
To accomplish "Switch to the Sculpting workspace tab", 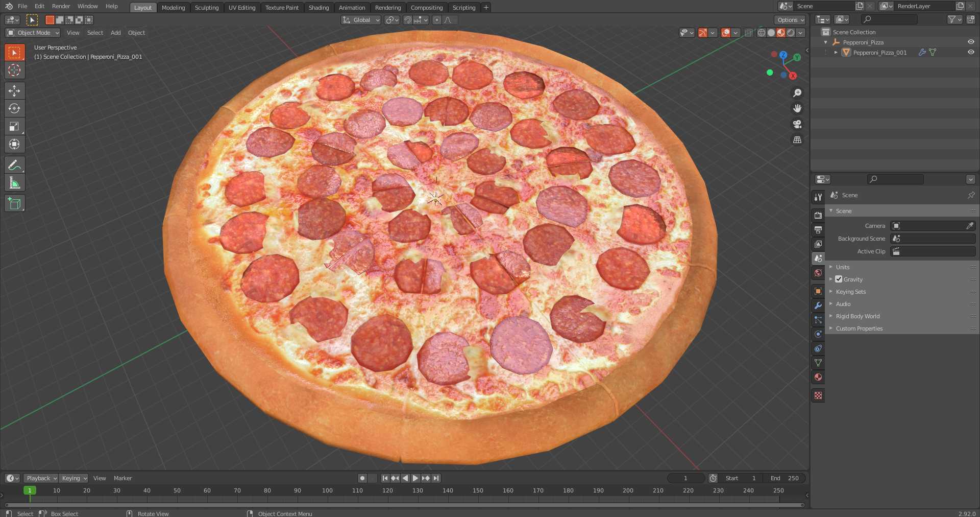I will [x=207, y=8].
